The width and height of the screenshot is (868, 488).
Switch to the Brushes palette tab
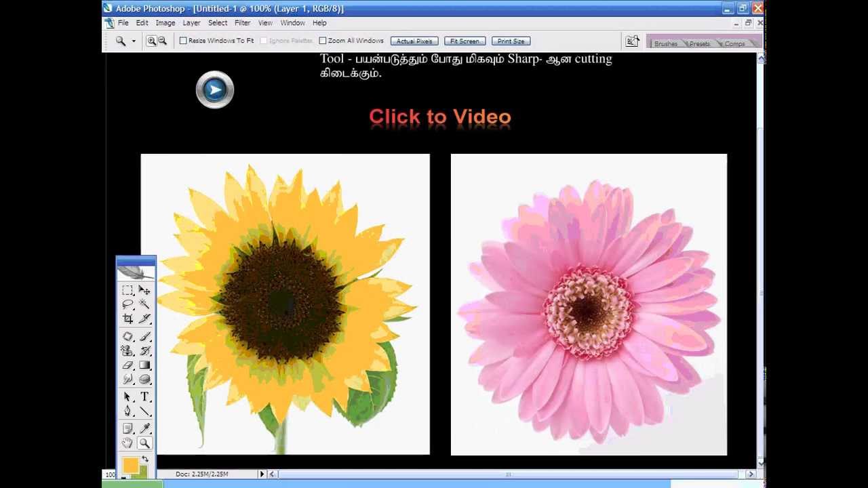click(665, 43)
